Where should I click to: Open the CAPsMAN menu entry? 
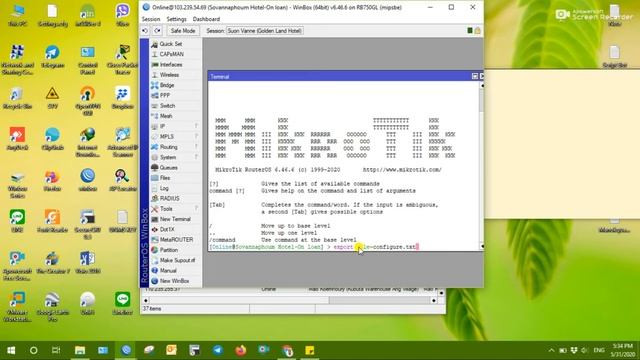[171, 54]
